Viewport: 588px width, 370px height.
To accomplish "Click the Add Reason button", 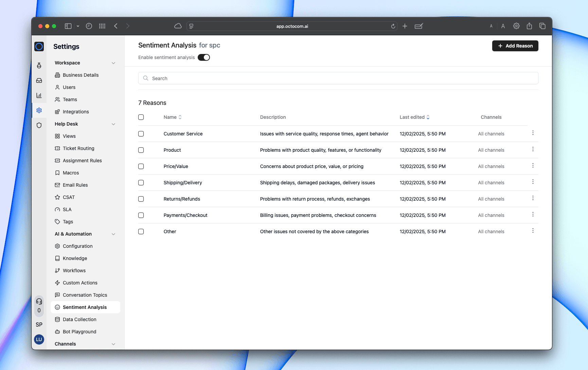I will click(x=515, y=46).
